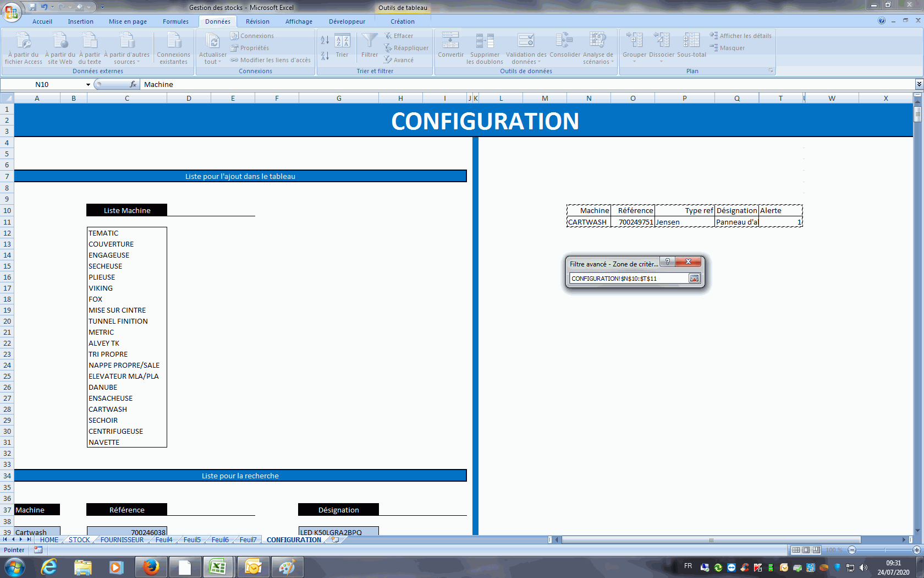This screenshot has width=924, height=578.
Task: Switch to Mise en page tab
Action: pyautogui.click(x=128, y=21)
